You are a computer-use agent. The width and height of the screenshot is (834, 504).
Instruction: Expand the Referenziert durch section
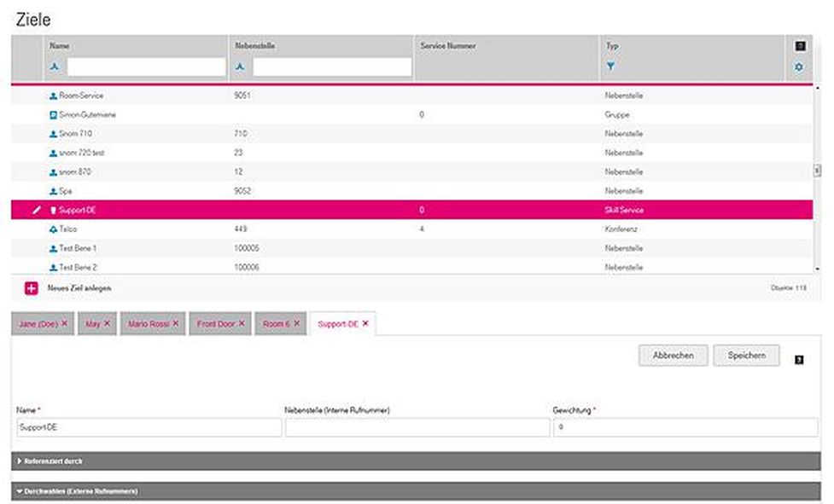416,461
